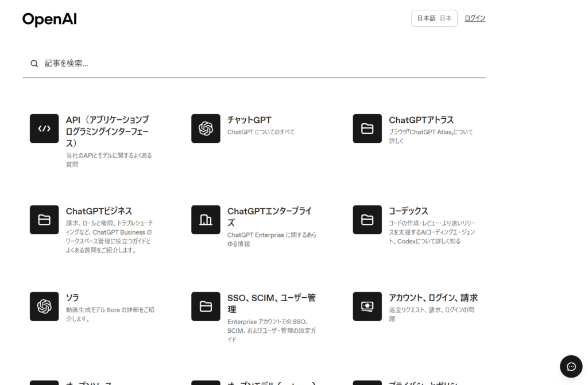Click the SSO、SCIM folder icon
Screen dimensions: 588x385
pyautogui.click(x=206, y=306)
